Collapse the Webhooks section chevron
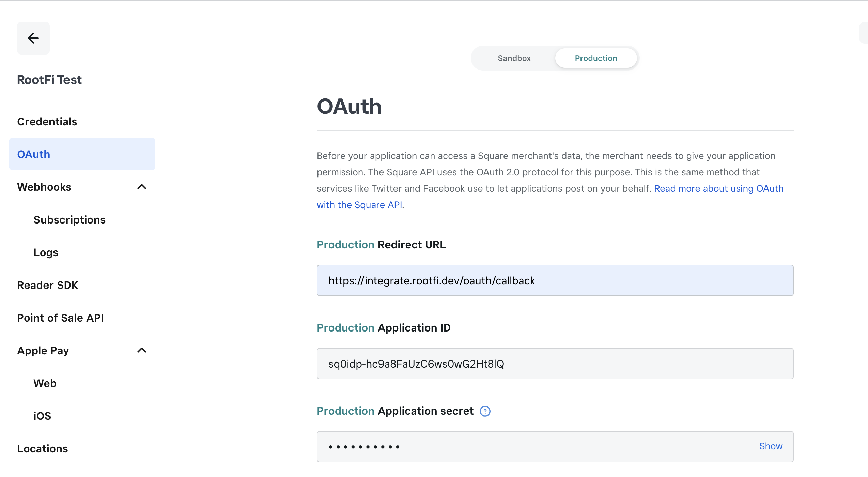 point(142,187)
